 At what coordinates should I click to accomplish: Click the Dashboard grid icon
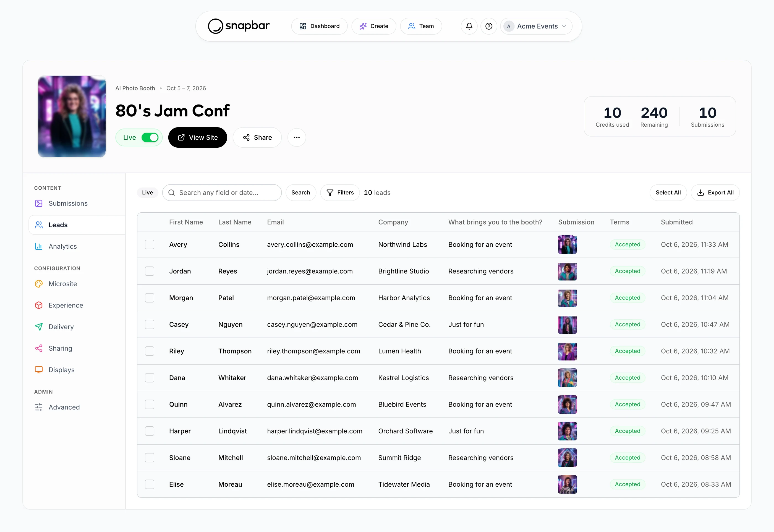302,26
